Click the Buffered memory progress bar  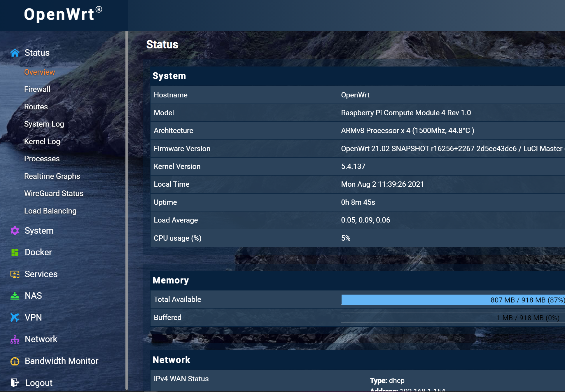click(x=453, y=318)
